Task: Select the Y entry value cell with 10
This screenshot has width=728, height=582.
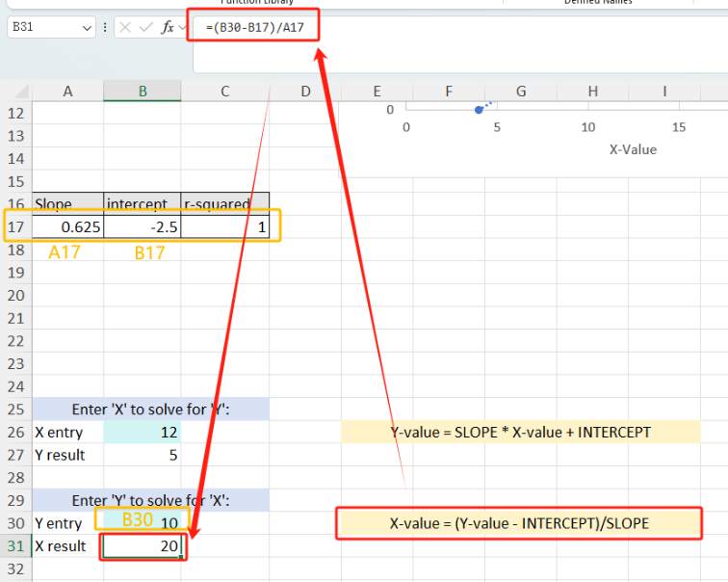Action: [143, 523]
